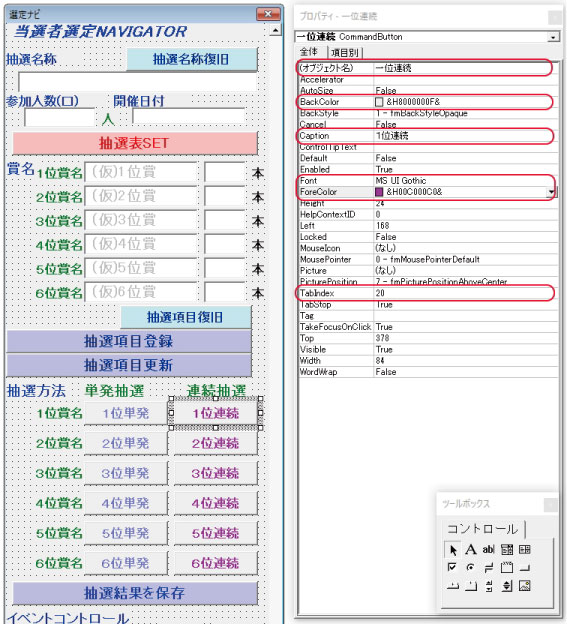This screenshot has height=624, width=567.
Task: Pick the TextBox tool in toolbox
Action: click(489, 550)
